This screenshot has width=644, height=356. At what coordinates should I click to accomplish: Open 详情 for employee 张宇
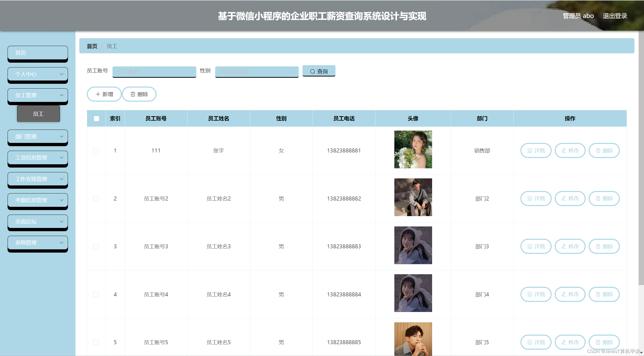(536, 150)
